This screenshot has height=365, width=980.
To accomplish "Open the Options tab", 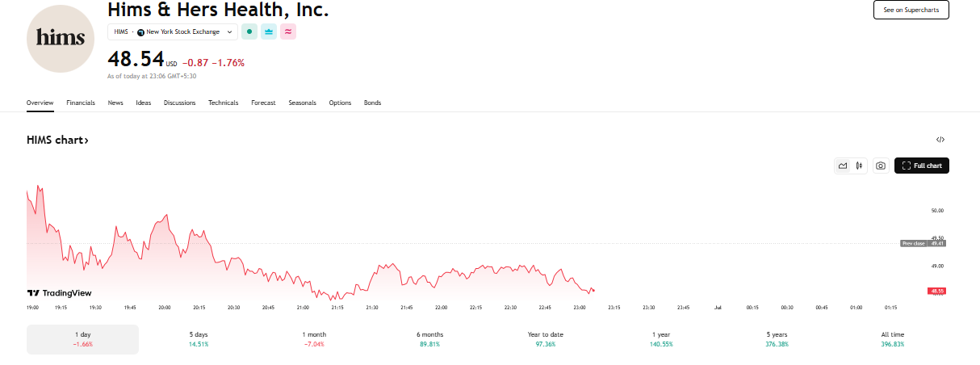I will [340, 103].
